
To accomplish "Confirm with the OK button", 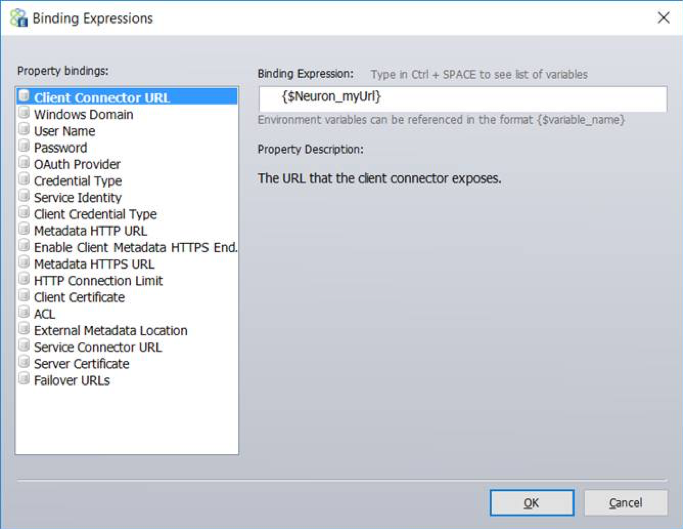I will coord(532,503).
